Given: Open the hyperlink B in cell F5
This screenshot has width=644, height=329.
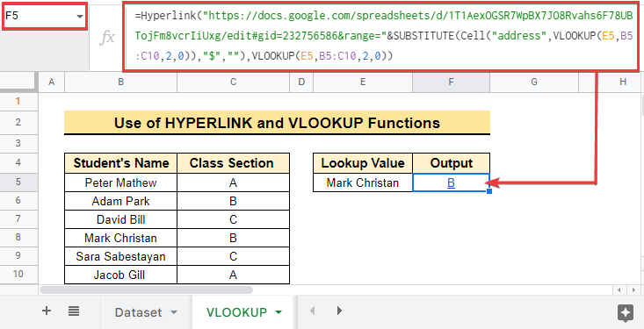Looking at the screenshot, I should pos(451,182).
